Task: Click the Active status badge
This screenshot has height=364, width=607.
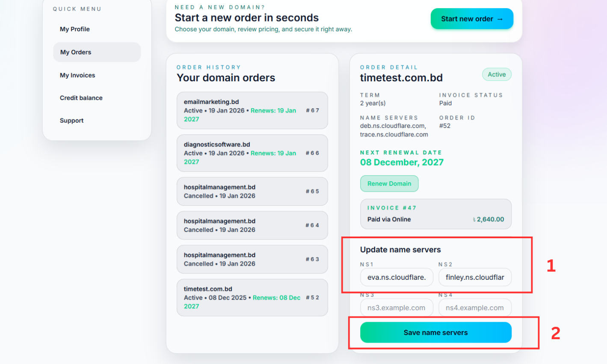Action: coord(496,74)
